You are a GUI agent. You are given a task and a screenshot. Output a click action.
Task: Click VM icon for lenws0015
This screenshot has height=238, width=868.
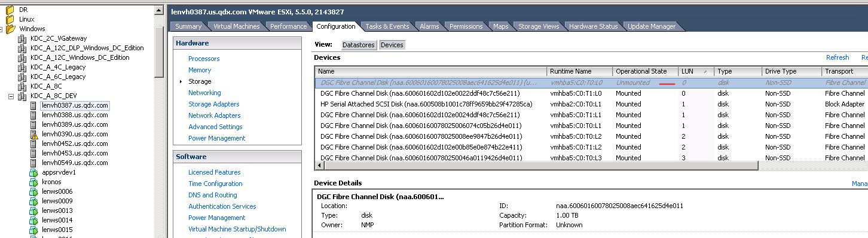[34, 230]
